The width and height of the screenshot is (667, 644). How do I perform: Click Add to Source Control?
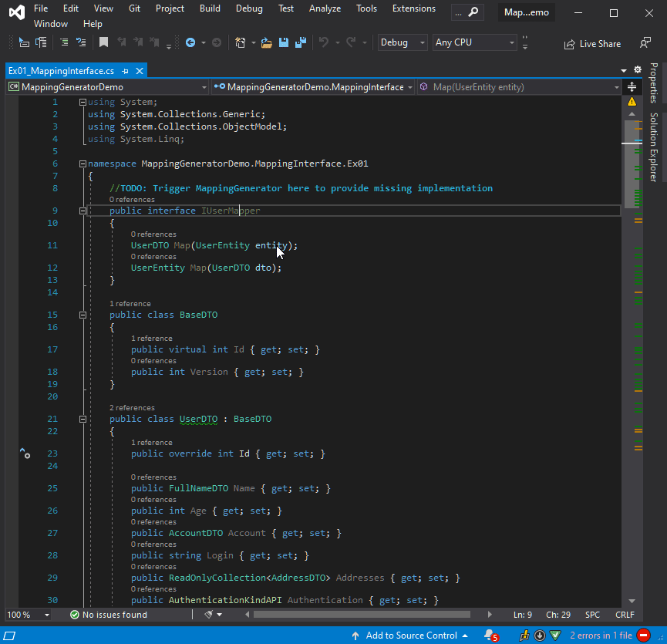point(410,636)
